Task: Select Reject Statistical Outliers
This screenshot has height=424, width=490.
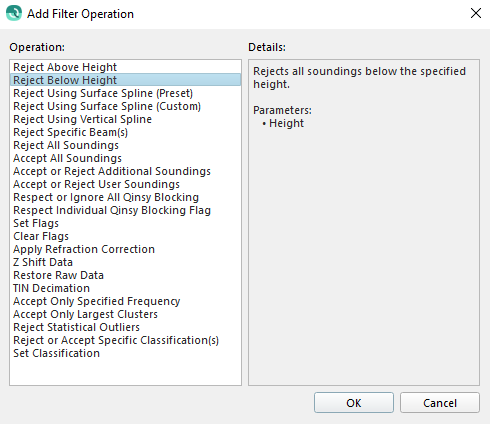Action: (125, 327)
